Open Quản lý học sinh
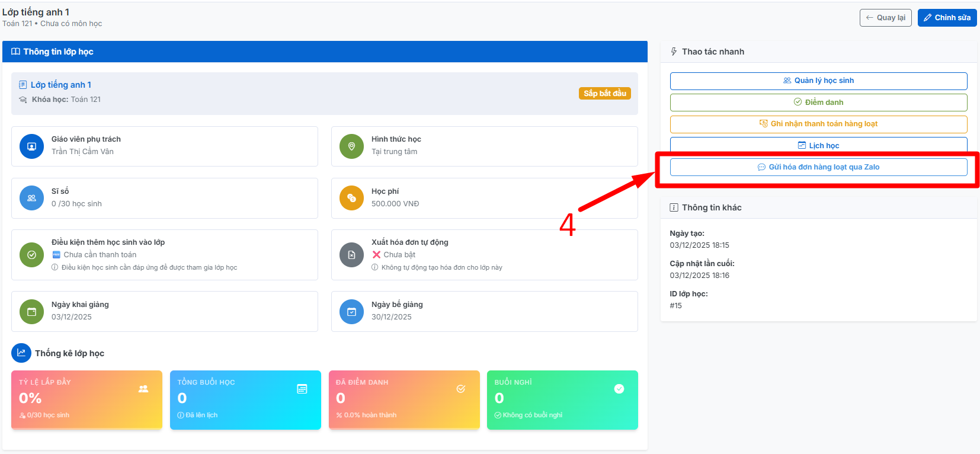The image size is (980, 454). pyautogui.click(x=818, y=81)
